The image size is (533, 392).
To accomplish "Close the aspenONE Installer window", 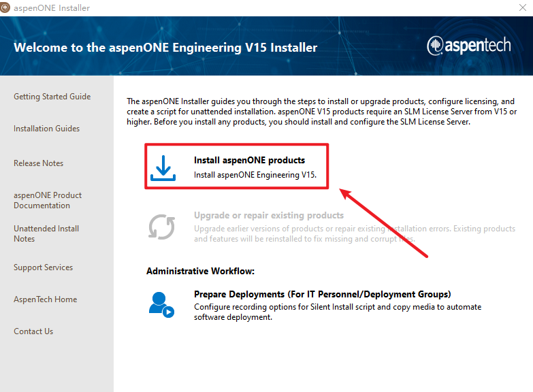I will pos(520,7).
